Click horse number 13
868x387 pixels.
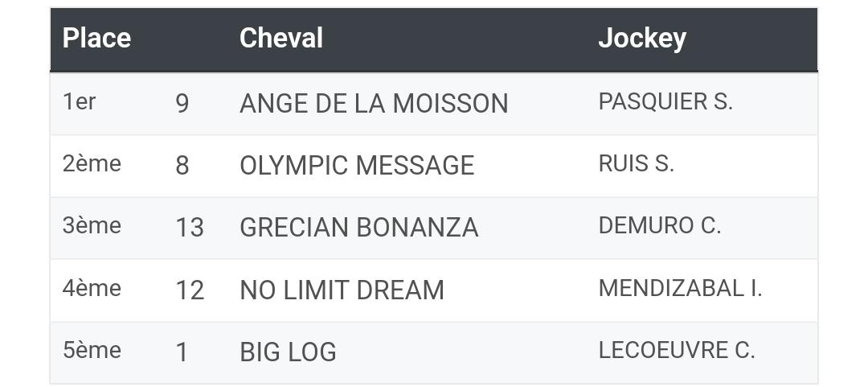click(x=190, y=228)
